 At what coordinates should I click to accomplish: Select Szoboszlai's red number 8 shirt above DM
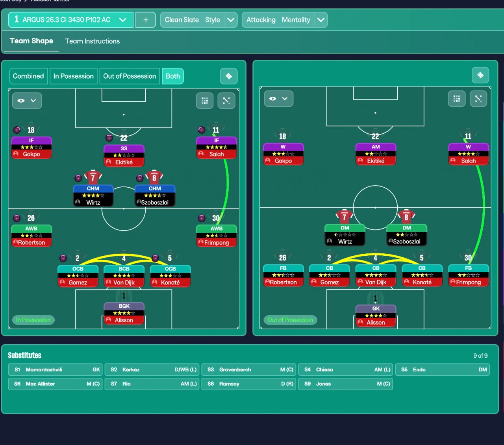point(406,216)
